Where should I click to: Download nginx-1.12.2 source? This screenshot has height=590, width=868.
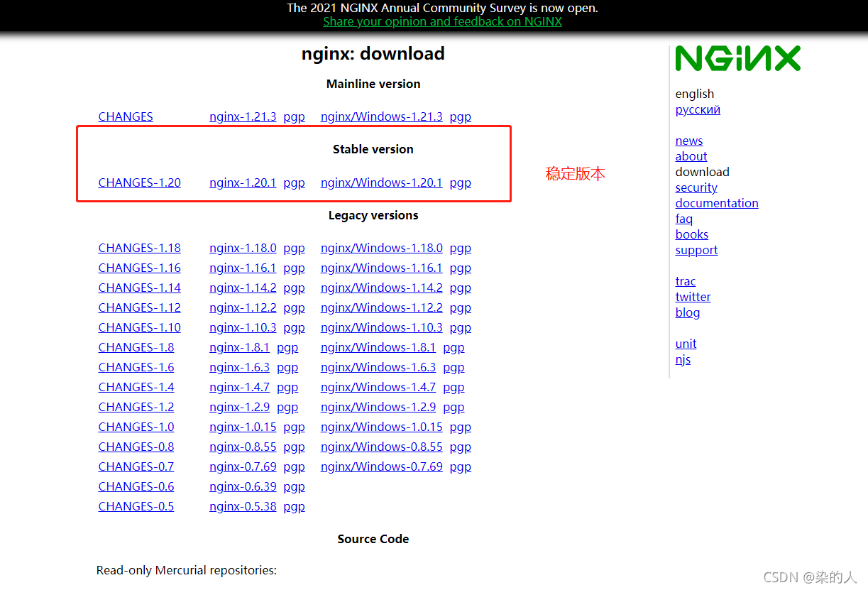coord(243,307)
